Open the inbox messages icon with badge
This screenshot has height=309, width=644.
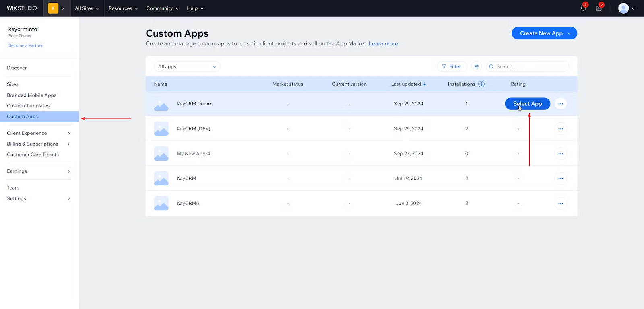pyautogui.click(x=599, y=8)
